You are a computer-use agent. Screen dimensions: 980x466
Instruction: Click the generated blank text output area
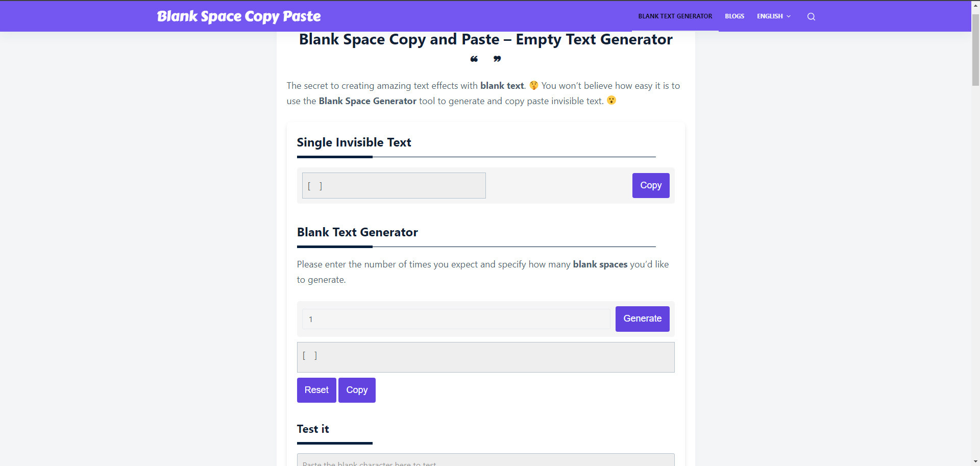tap(485, 357)
